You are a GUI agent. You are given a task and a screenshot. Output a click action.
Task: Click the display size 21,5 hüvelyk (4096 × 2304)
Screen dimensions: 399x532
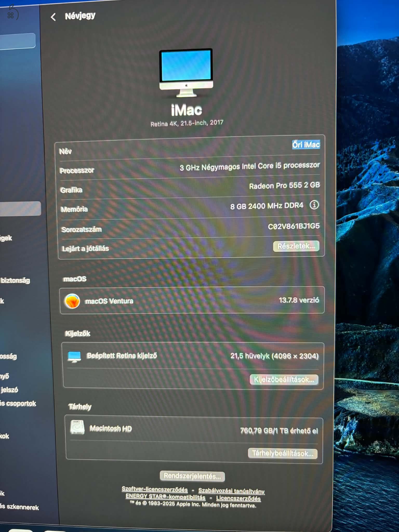coord(274,356)
